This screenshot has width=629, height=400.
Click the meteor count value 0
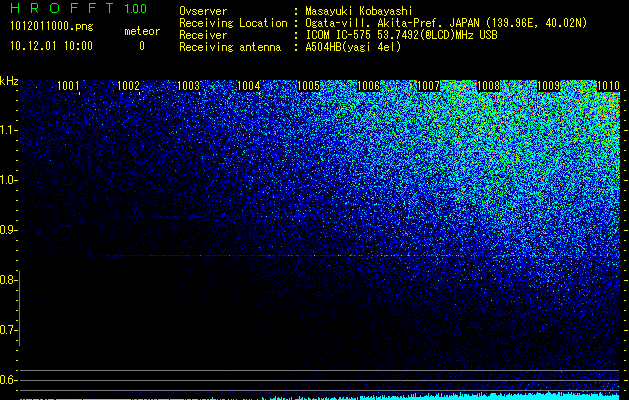point(142,46)
